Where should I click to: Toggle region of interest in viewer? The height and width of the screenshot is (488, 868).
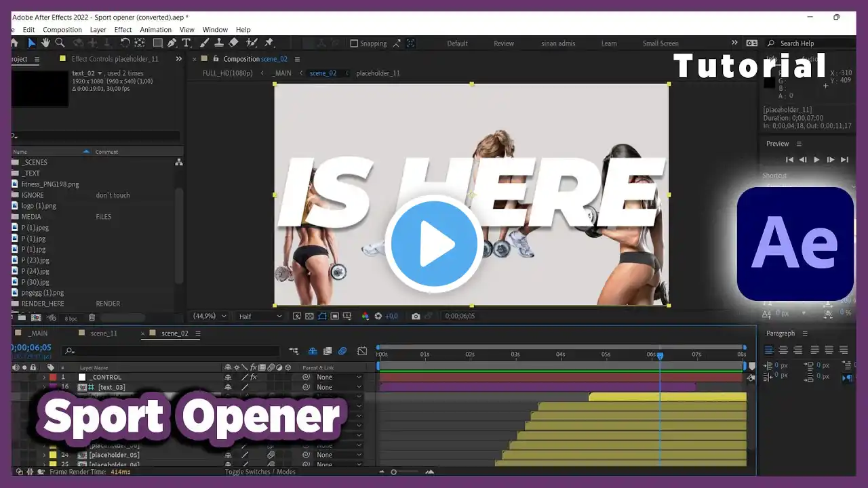[335, 316]
